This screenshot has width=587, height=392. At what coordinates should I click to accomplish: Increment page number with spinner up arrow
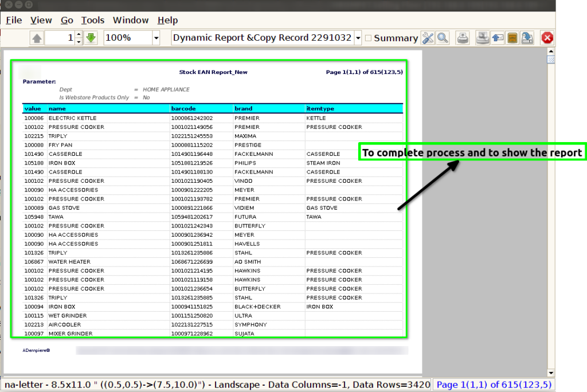[x=79, y=34]
